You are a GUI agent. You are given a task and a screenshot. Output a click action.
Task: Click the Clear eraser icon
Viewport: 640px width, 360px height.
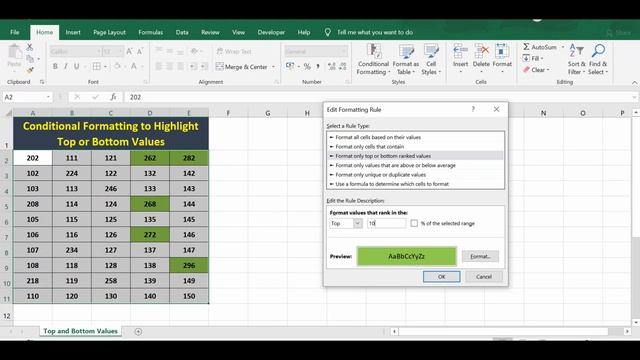tap(527, 70)
